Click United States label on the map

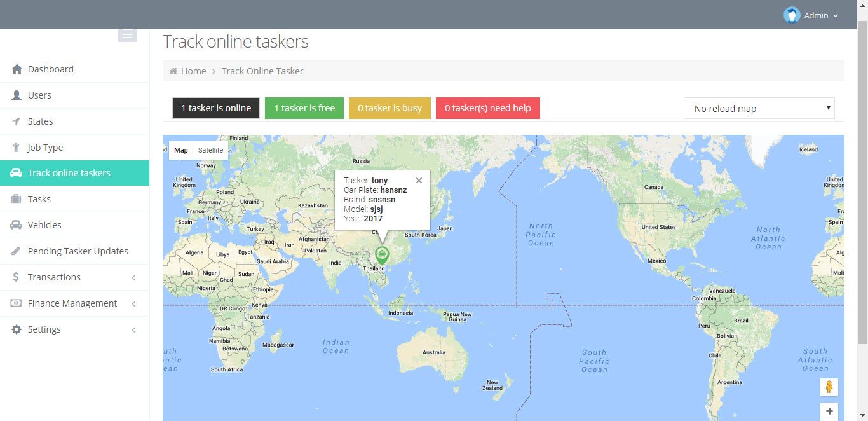click(658, 227)
